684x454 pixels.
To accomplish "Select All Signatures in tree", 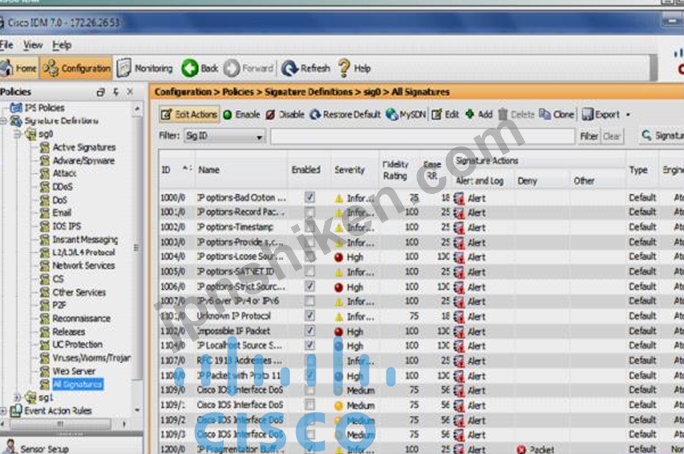I will tap(77, 384).
